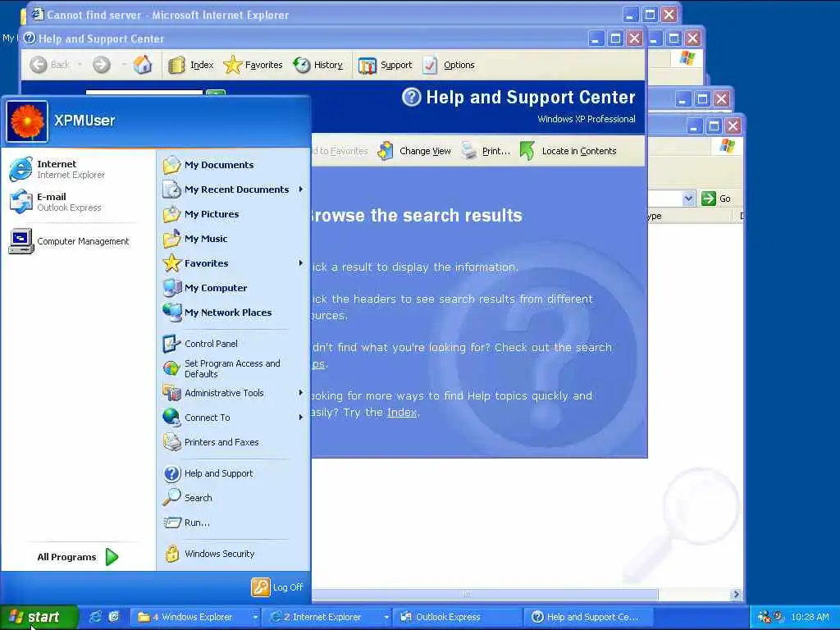Show All Programs list

coord(78,557)
